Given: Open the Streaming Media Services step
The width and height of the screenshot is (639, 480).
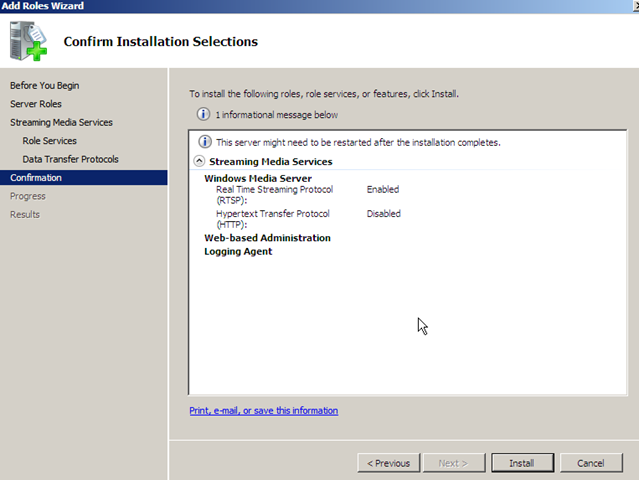Looking at the screenshot, I should coord(62,122).
